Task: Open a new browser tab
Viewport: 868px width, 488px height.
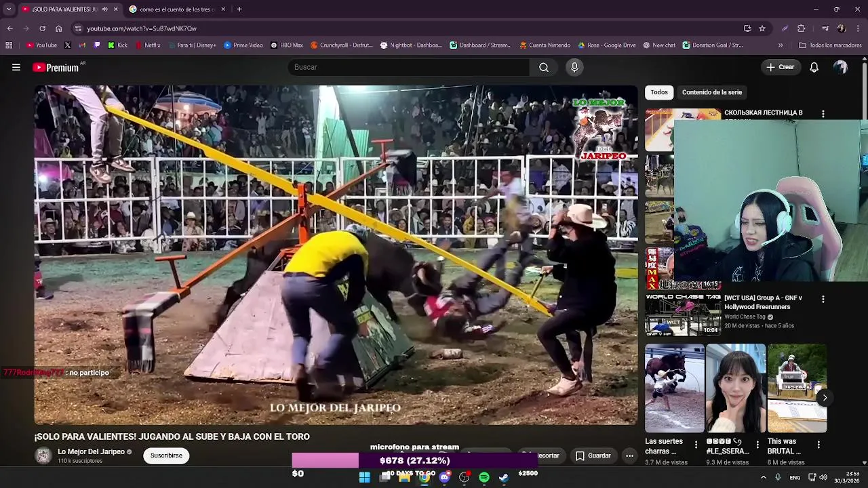Action: point(239,9)
